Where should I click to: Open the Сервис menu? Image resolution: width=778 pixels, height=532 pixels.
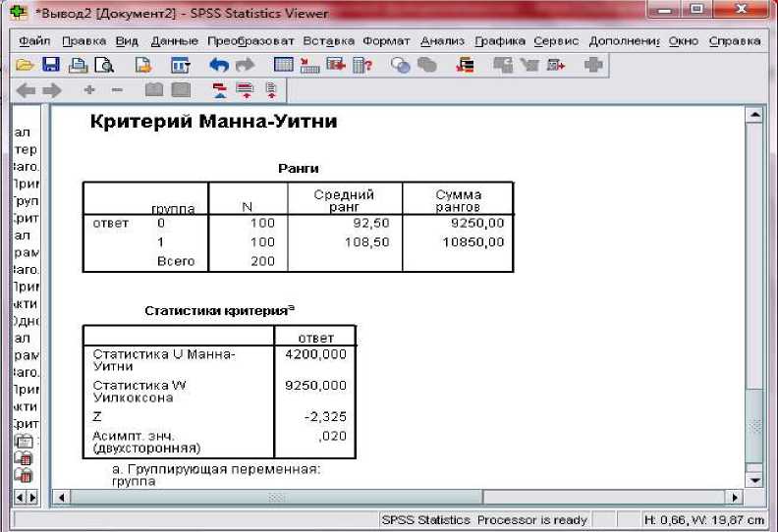coord(556,41)
